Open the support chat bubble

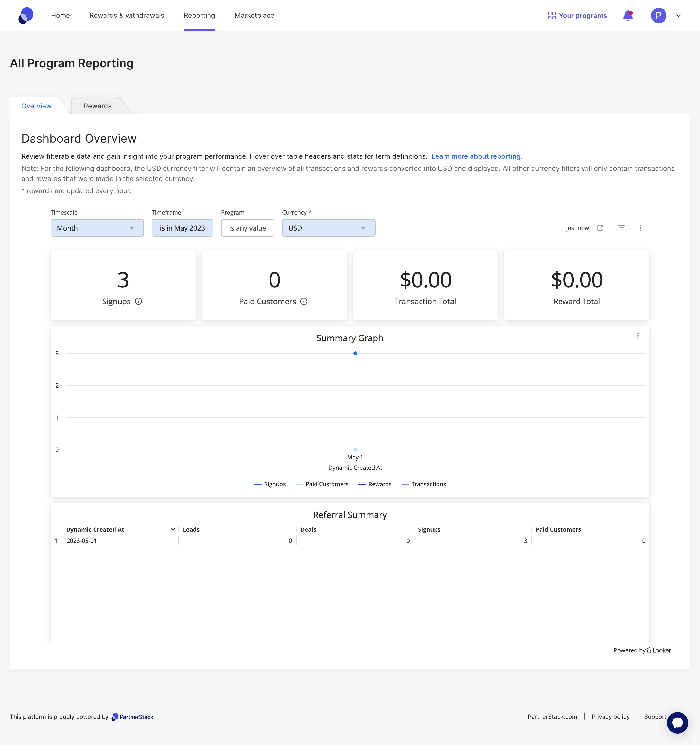(x=677, y=723)
